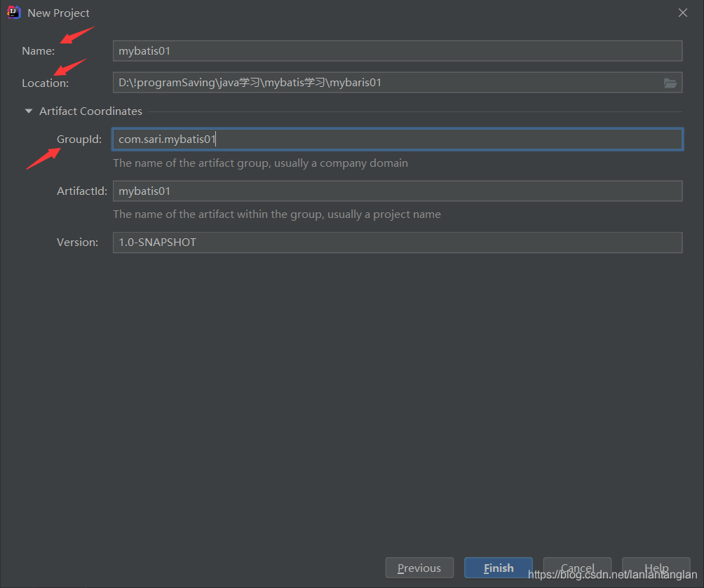
Task: Close the New Project dialog
Action: pyautogui.click(x=682, y=13)
